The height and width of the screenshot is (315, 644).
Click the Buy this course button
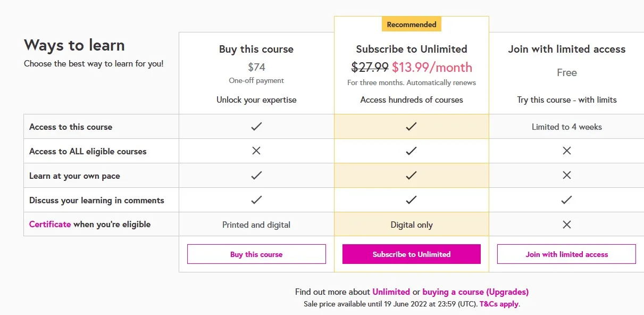pyautogui.click(x=256, y=254)
